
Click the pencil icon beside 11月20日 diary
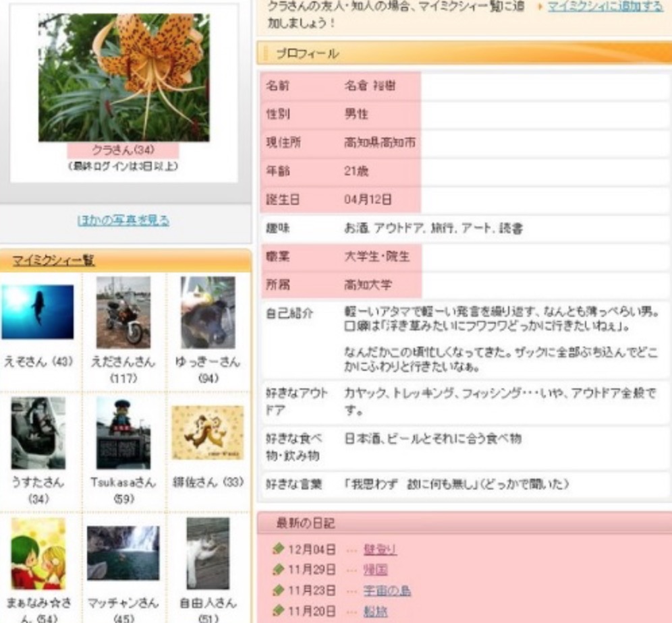277,612
